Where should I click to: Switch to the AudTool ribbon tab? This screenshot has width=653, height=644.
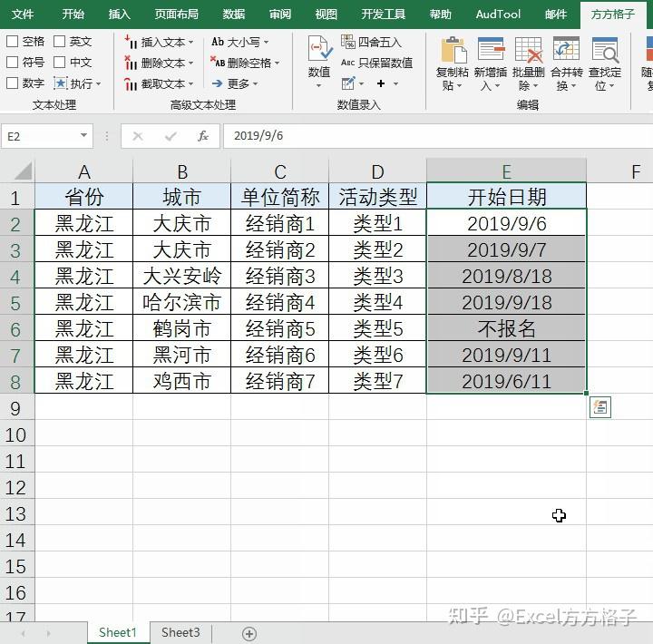pos(498,15)
